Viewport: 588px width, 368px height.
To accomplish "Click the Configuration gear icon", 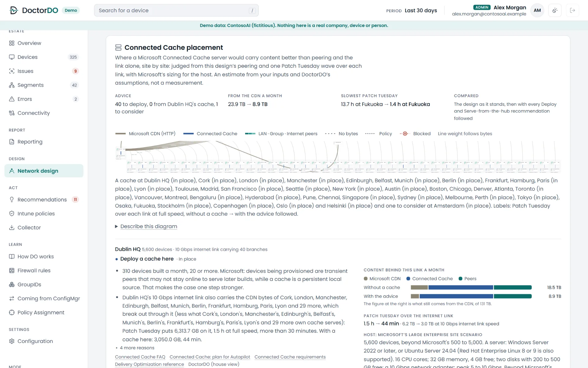I will pyautogui.click(x=12, y=341).
